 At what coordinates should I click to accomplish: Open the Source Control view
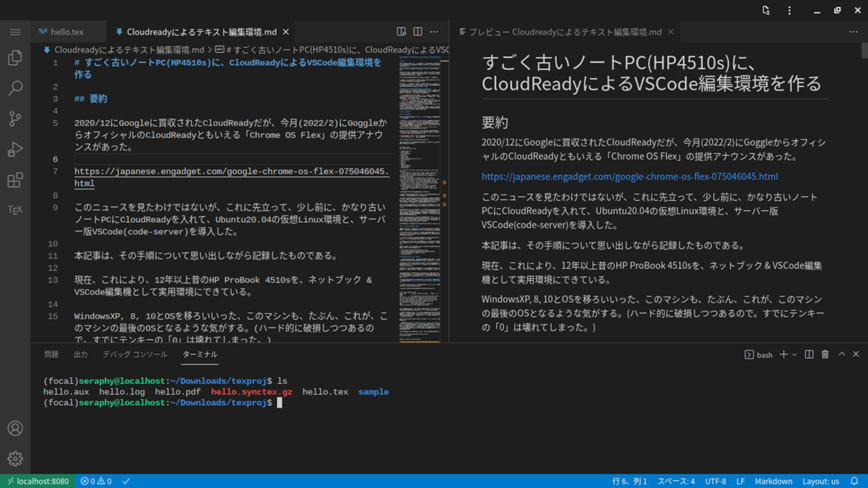[15, 119]
